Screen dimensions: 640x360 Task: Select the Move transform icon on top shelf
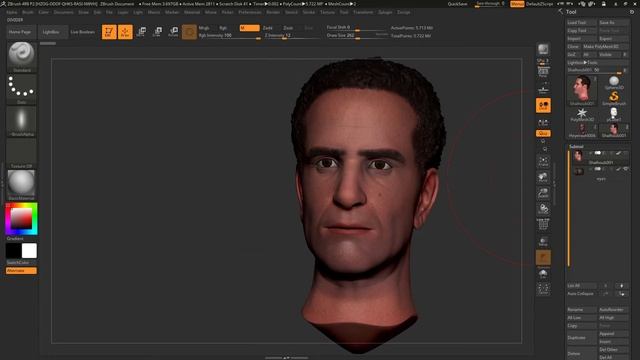point(142,32)
